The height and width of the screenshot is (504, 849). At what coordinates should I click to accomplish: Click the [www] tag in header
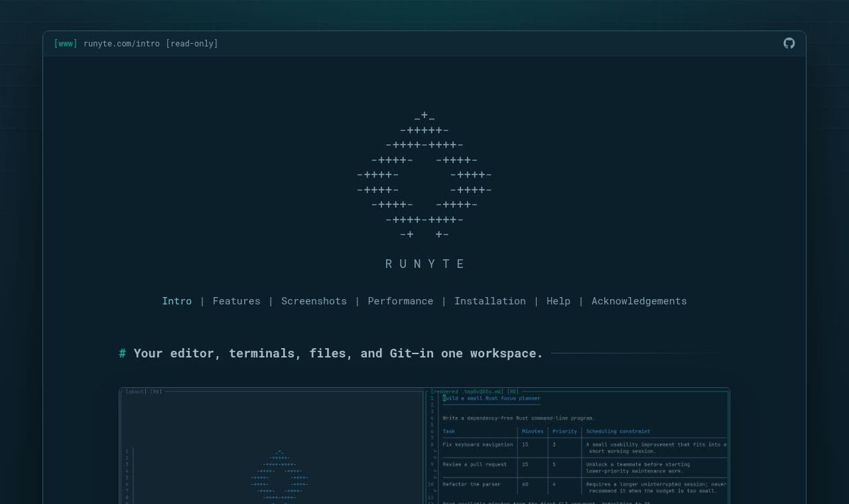tap(66, 44)
